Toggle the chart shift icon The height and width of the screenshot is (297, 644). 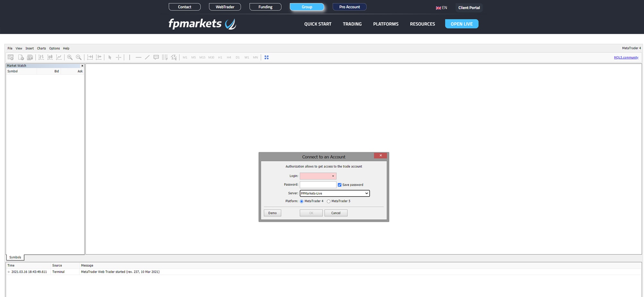tap(99, 57)
